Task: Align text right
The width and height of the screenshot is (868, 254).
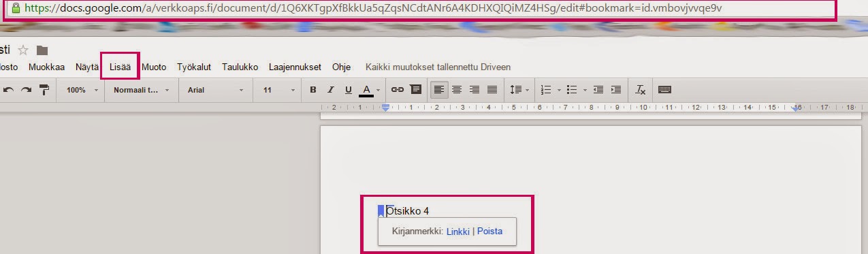Action: (475, 90)
